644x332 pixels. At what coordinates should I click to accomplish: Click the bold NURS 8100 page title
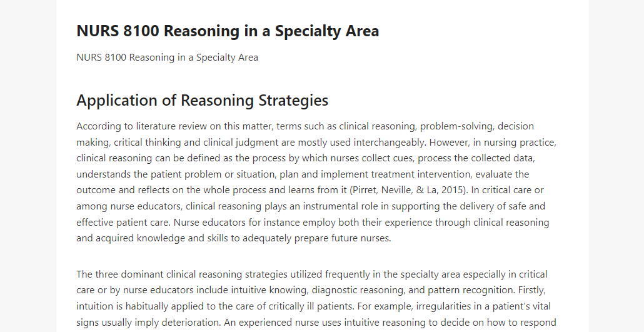coord(228,31)
